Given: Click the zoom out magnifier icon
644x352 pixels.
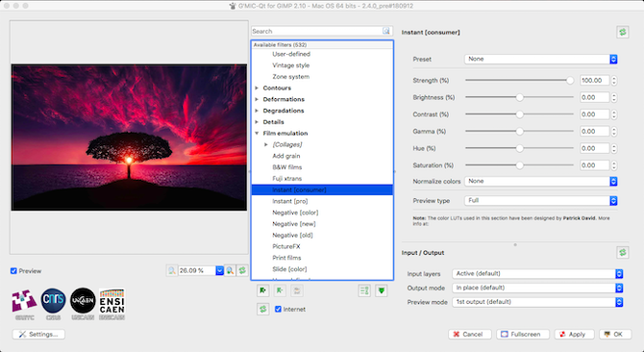Looking at the screenshot, I should [172, 270].
